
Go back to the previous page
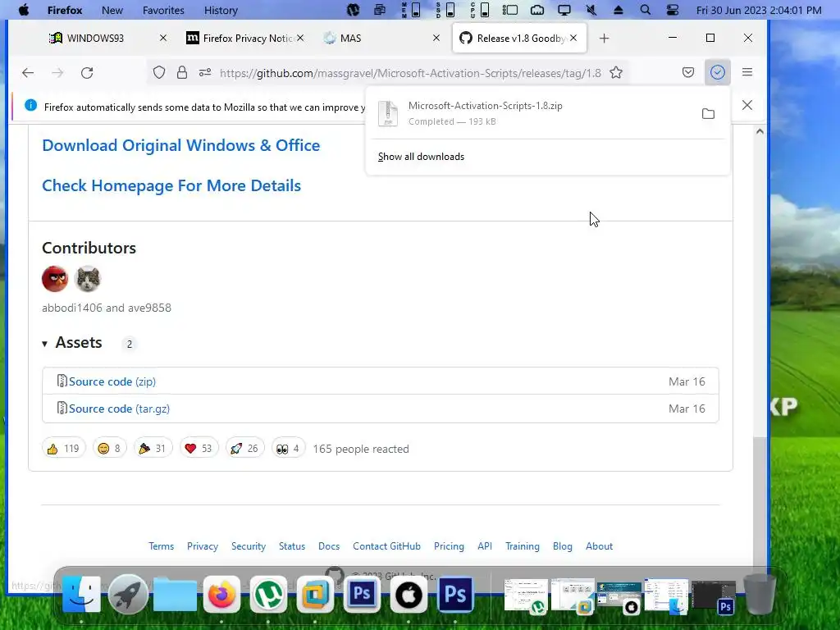tap(28, 72)
